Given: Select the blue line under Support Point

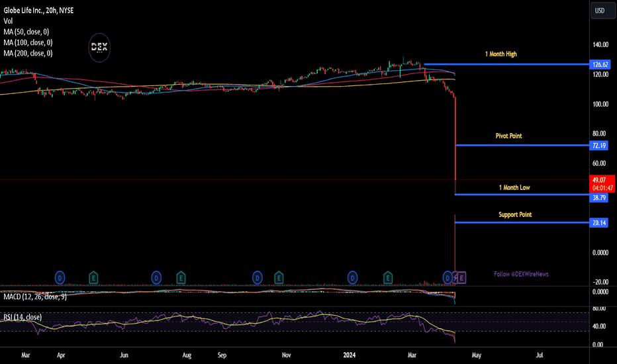Looking at the screenshot, I should coord(522,222).
